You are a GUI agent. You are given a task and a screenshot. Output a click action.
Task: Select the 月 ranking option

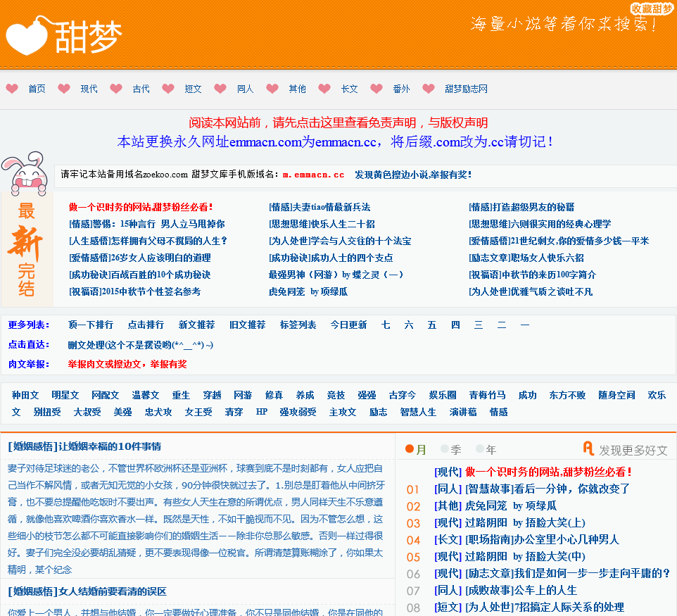point(416,450)
